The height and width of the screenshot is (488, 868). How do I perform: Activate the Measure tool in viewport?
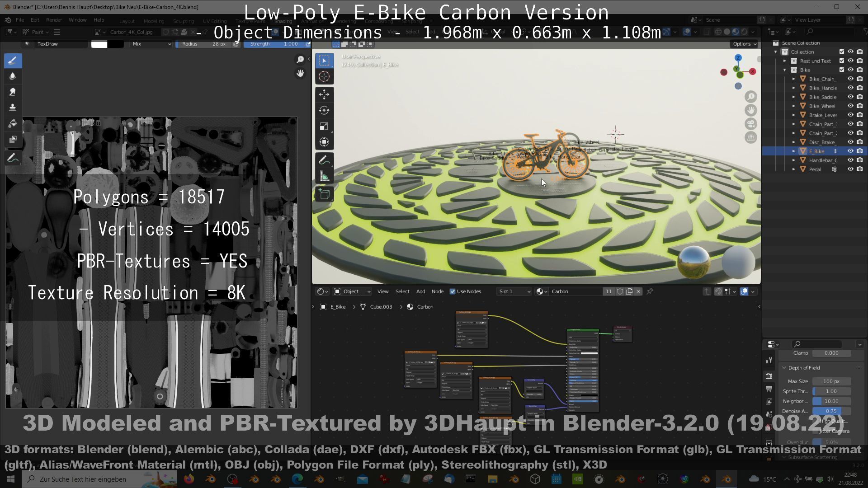324,176
